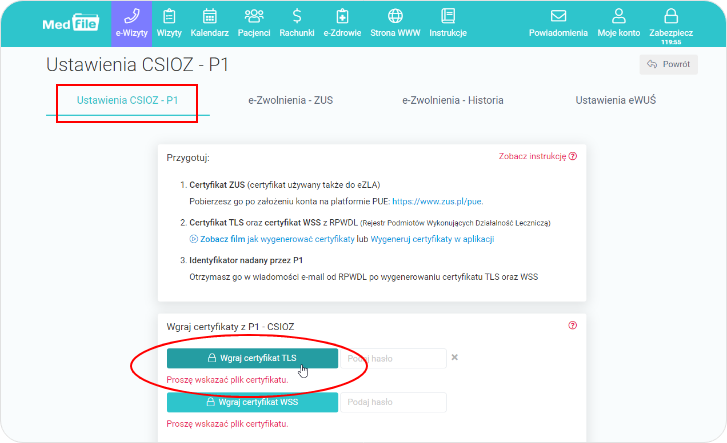Open Moje konto user icon
The width and height of the screenshot is (727, 443).
619,17
